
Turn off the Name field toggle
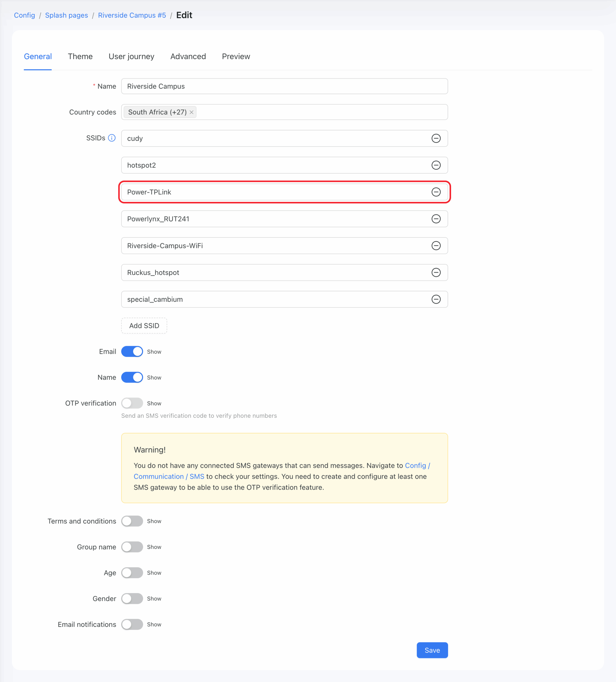click(x=132, y=377)
